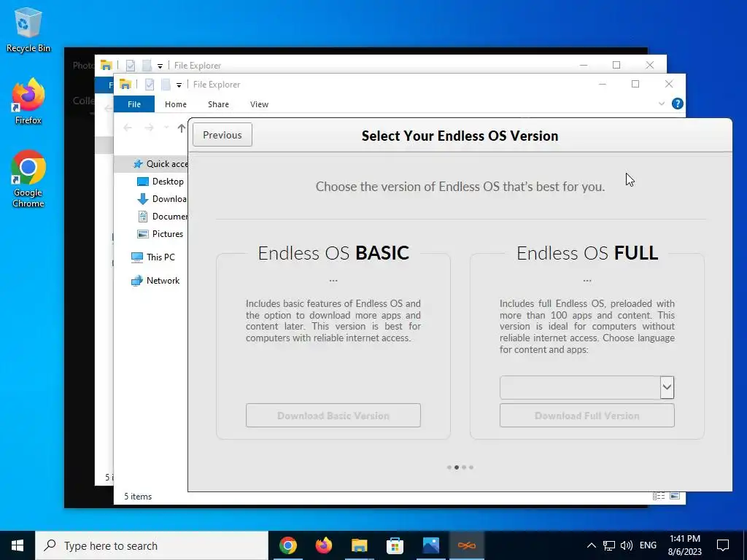Select Network in the navigation pane

pos(156,281)
